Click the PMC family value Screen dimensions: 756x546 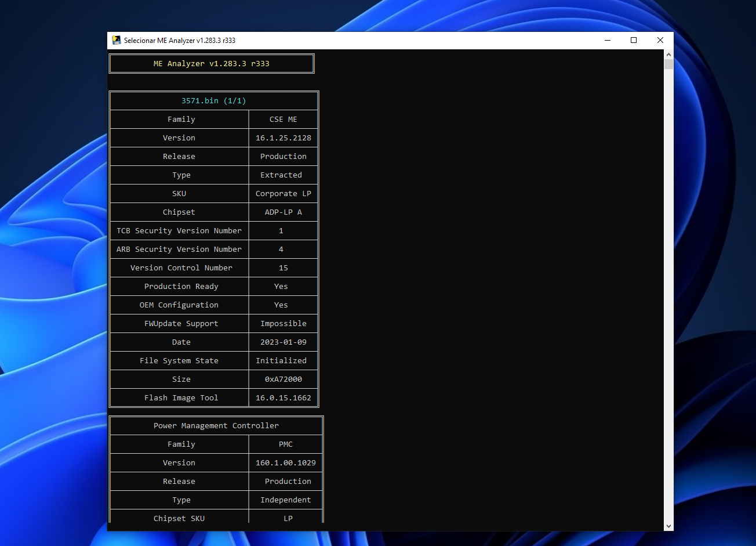(286, 444)
